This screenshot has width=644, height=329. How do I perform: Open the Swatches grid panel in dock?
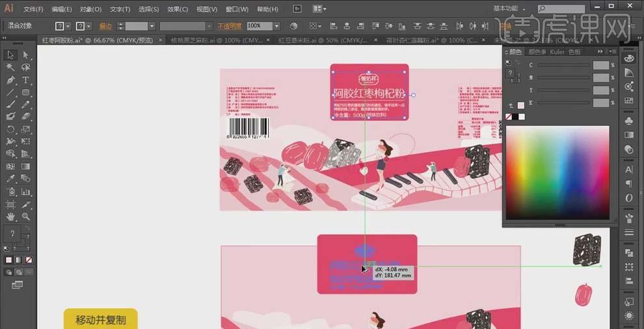point(629,100)
